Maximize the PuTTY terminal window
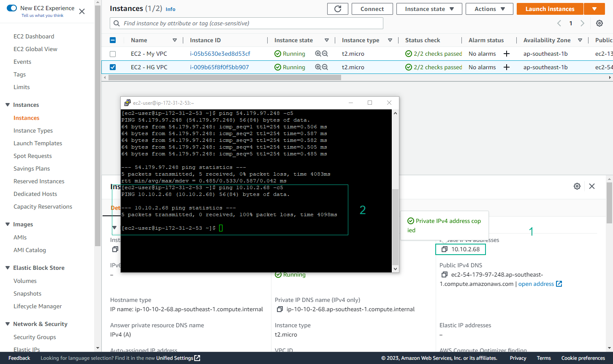Image resolution: width=613 pixels, height=364 pixels. [370, 103]
